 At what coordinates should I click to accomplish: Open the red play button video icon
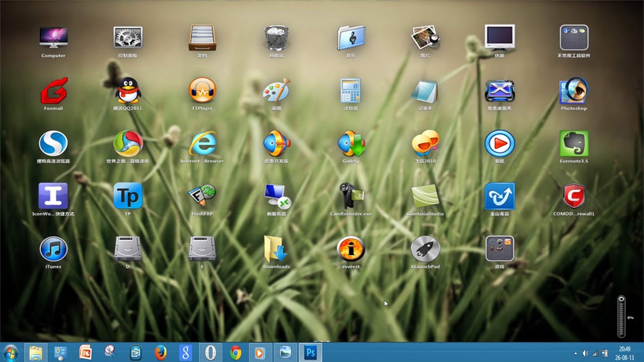(x=500, y=144)
